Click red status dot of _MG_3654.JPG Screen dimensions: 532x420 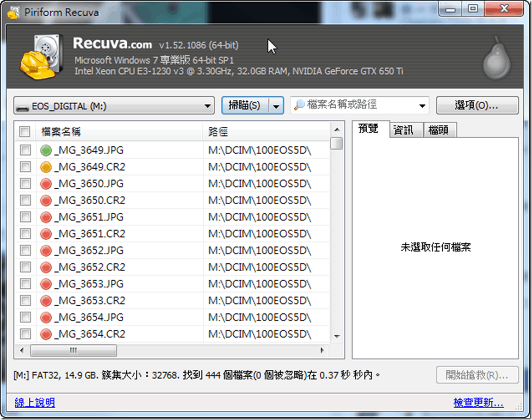(x=46, y=317)
